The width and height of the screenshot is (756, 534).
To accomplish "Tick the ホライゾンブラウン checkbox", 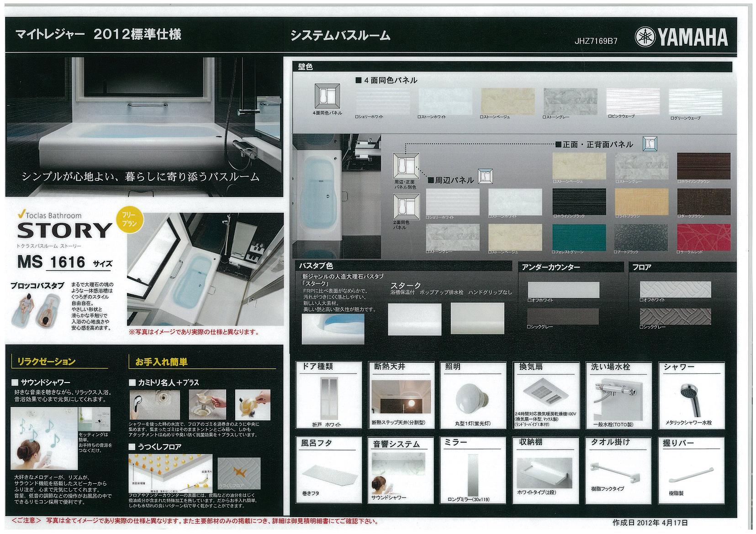I will pyautogui.click(x=680, y=181).
